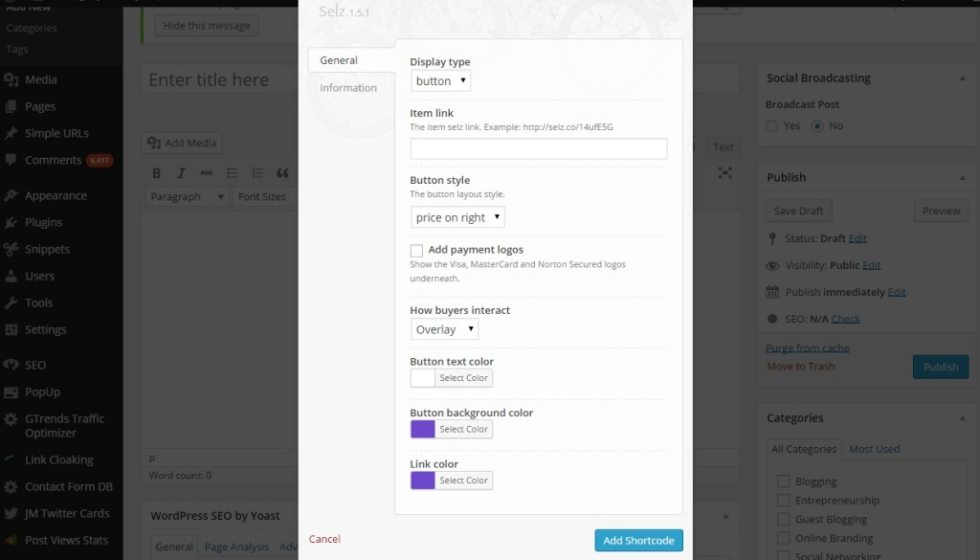The image size is (980, 560).
Task: Open GTrends Traffic Optimizer gear icon
Action: point(11,419)
